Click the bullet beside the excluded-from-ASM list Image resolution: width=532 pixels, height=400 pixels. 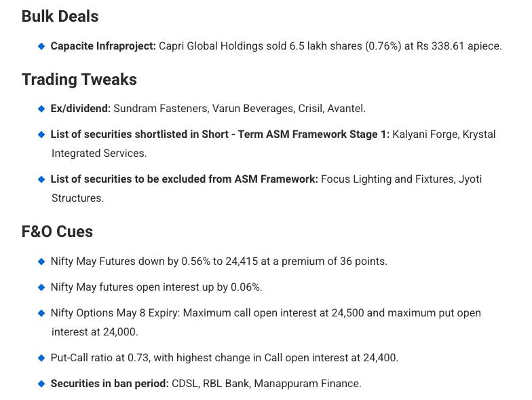coord(41,179)
